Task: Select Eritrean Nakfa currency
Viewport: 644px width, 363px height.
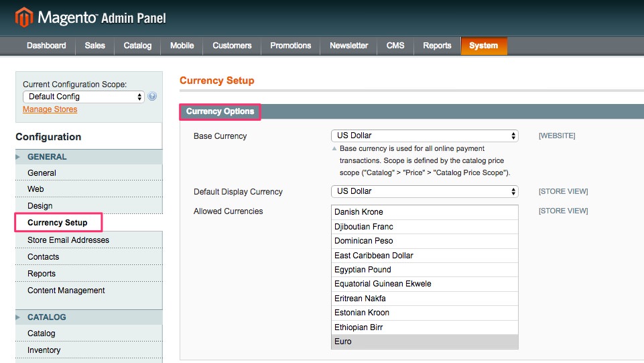Action: [x=425, y=299]
